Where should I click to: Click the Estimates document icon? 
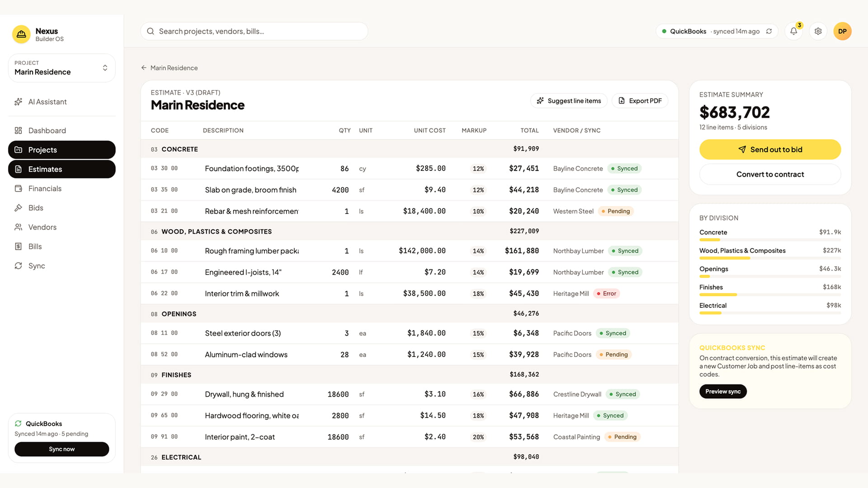point(19,169)
